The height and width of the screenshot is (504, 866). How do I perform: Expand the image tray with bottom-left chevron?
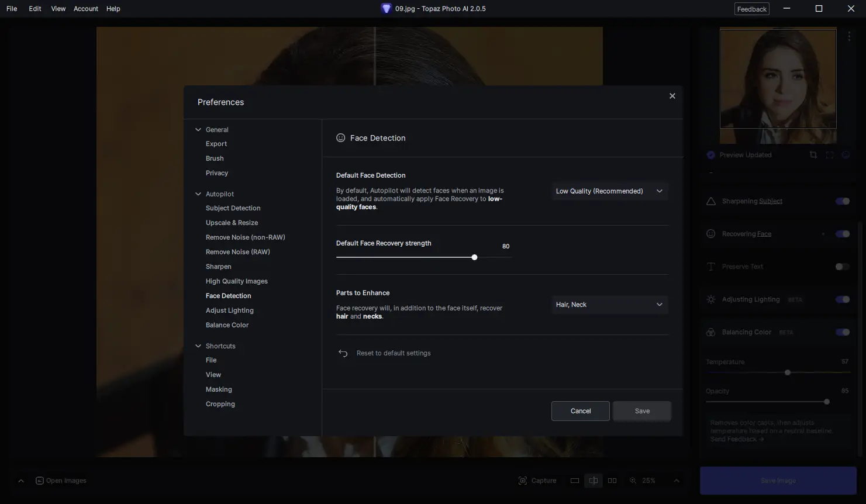(x=21, y=481)
